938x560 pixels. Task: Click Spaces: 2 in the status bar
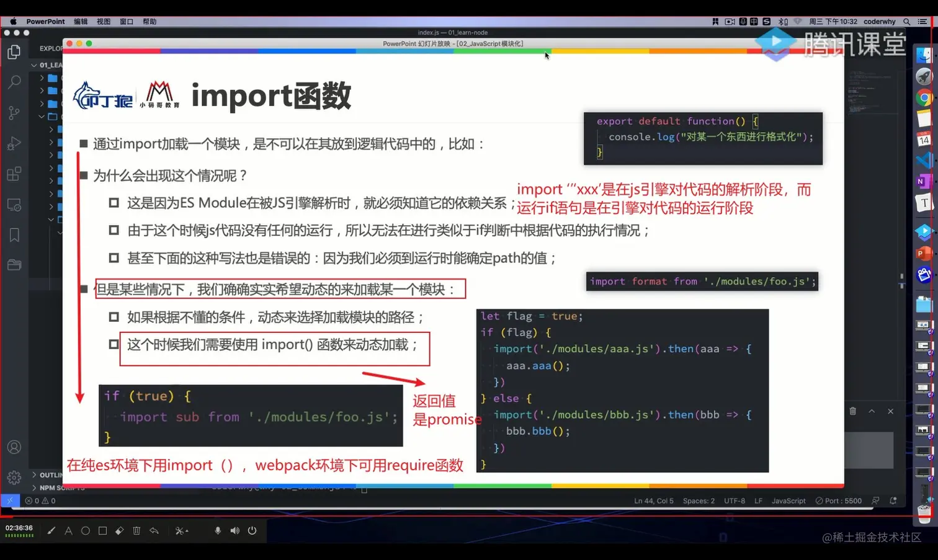click(x=699, y=500)
